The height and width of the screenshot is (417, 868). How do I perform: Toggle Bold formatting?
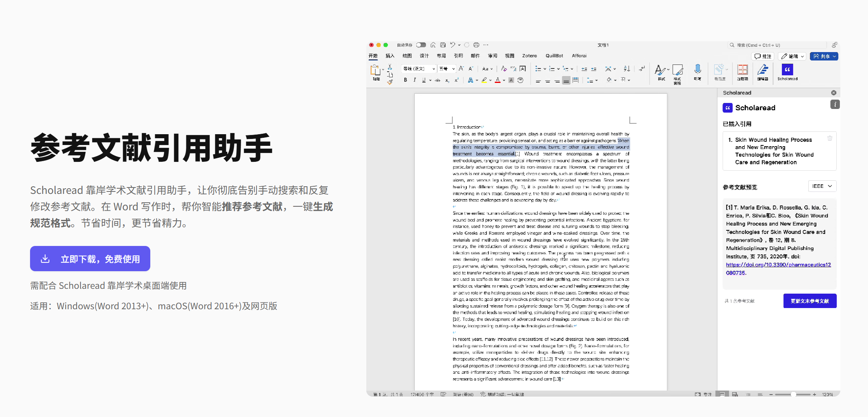(x=406, y=80)
